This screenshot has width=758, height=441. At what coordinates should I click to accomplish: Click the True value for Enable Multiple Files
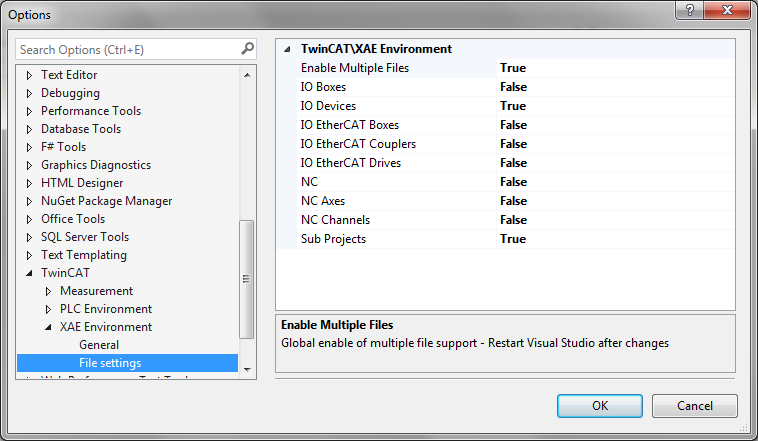513,68
